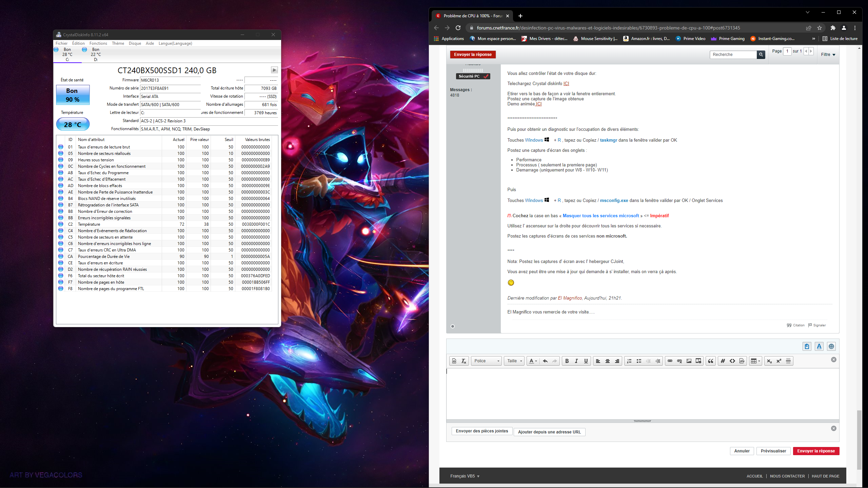The image size is (868, 488).
Task: Open HAUT DE PAGE footer link
Action: coord(825,476)
